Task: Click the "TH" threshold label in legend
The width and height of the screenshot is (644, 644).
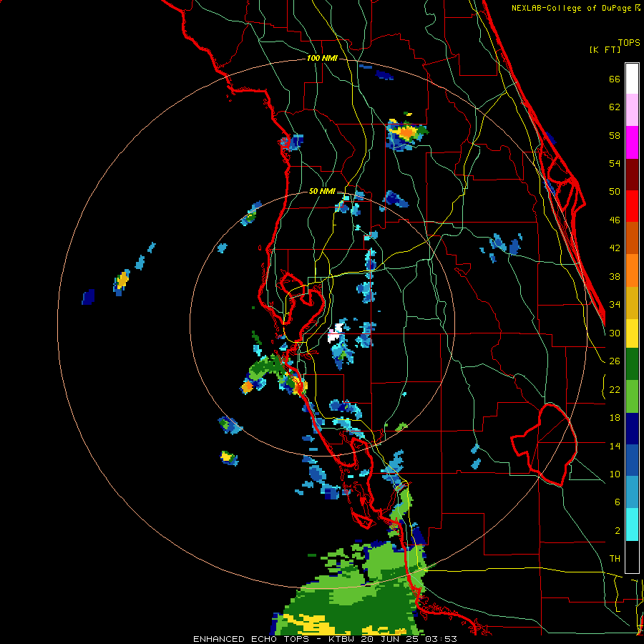Action: [x=615, y=559]
